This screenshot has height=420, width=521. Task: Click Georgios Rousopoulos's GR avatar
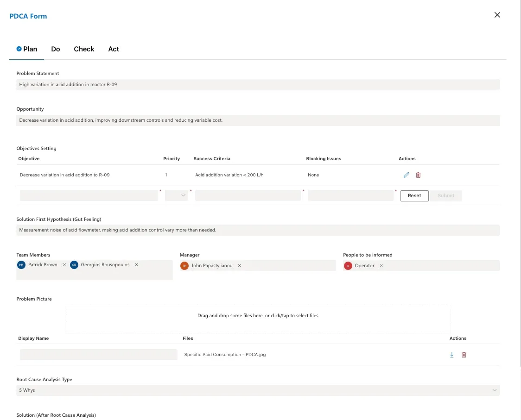tap(74, 265)
